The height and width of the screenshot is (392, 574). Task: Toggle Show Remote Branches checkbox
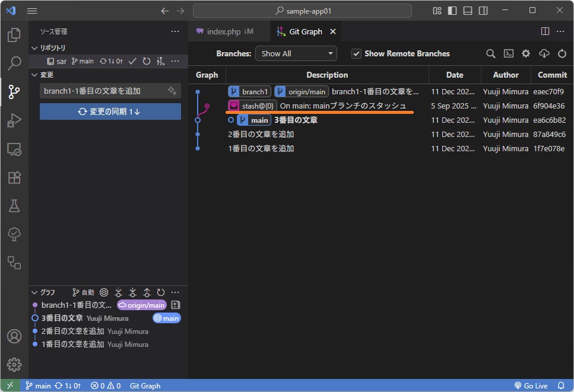[x=356, y=54]
